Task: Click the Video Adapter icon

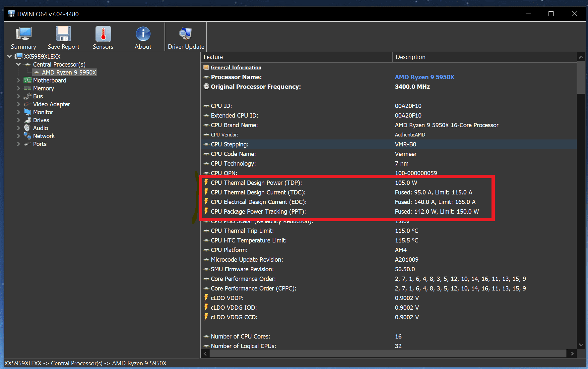Action: coord(28,104)
